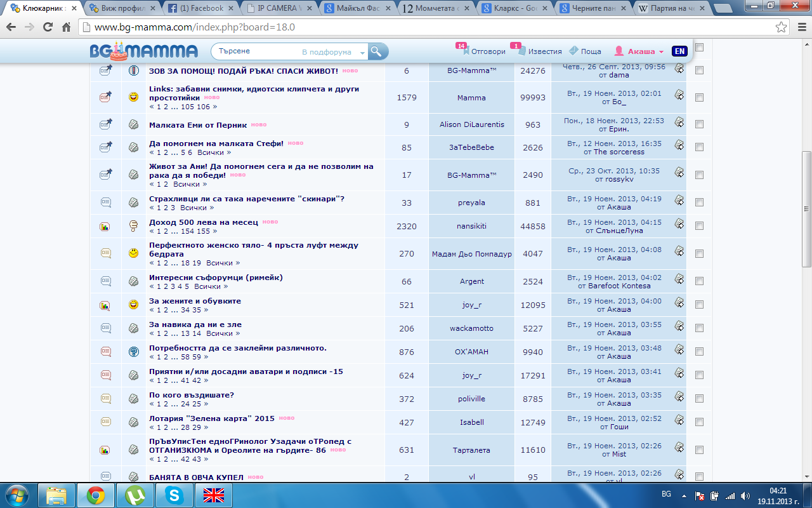Go to last post of 'Доход 500 лева на месец'
Screen dimensions: 812x508
(679, 224)
